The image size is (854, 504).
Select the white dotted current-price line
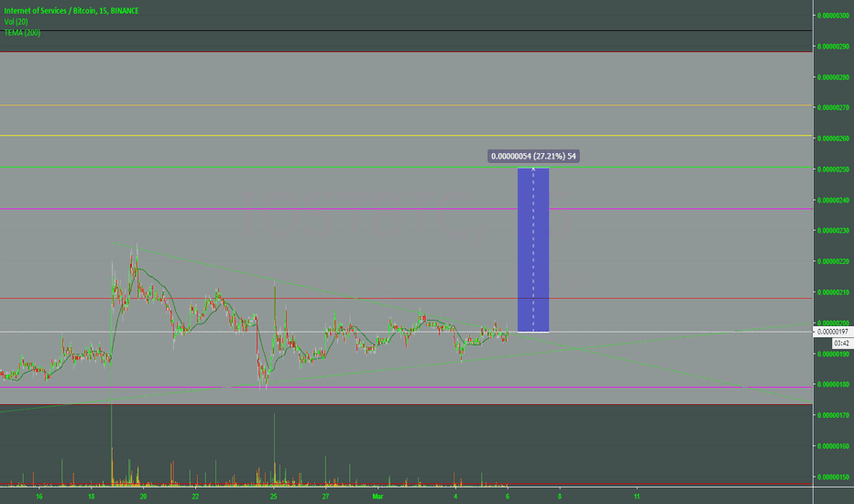406,332
